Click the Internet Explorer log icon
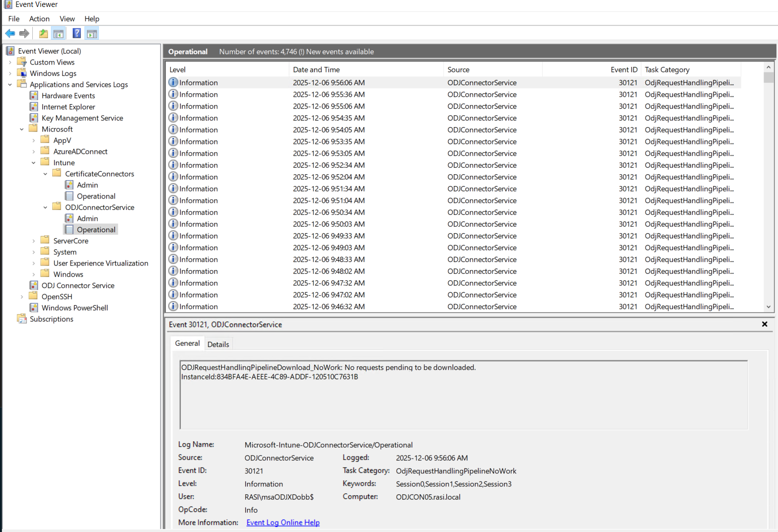778x532 pixels. [34, 107]
